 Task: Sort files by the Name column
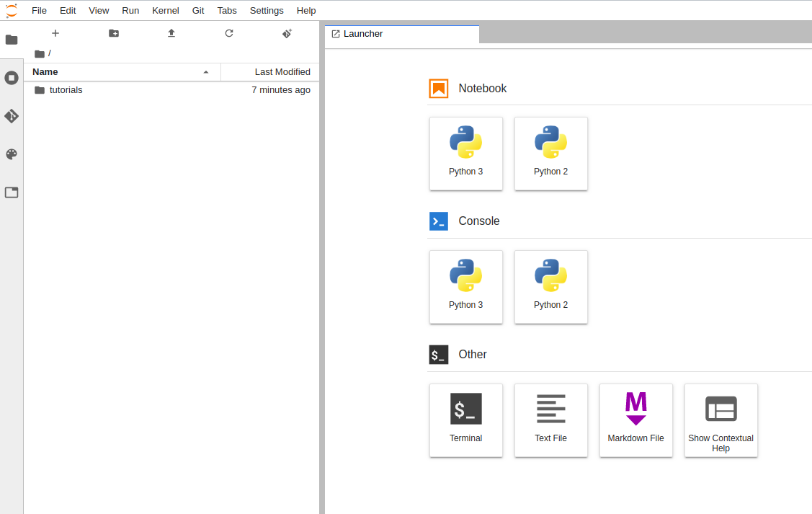(122, 72)
